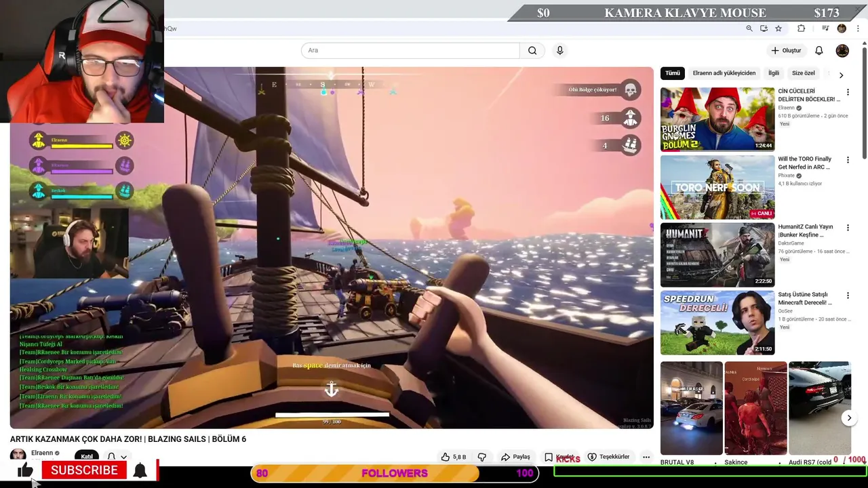Open the DakturGame channel link
The width and height of the screenshot is (868, 488).
791,243
